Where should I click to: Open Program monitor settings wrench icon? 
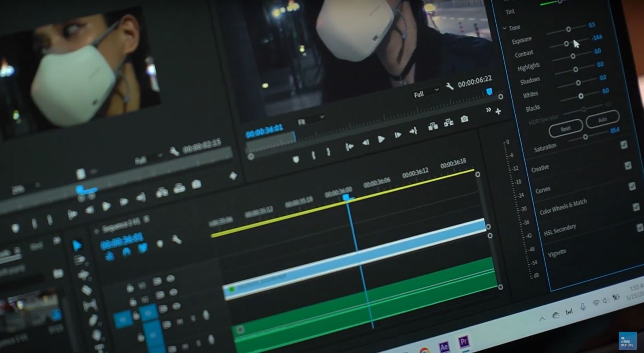450,86
